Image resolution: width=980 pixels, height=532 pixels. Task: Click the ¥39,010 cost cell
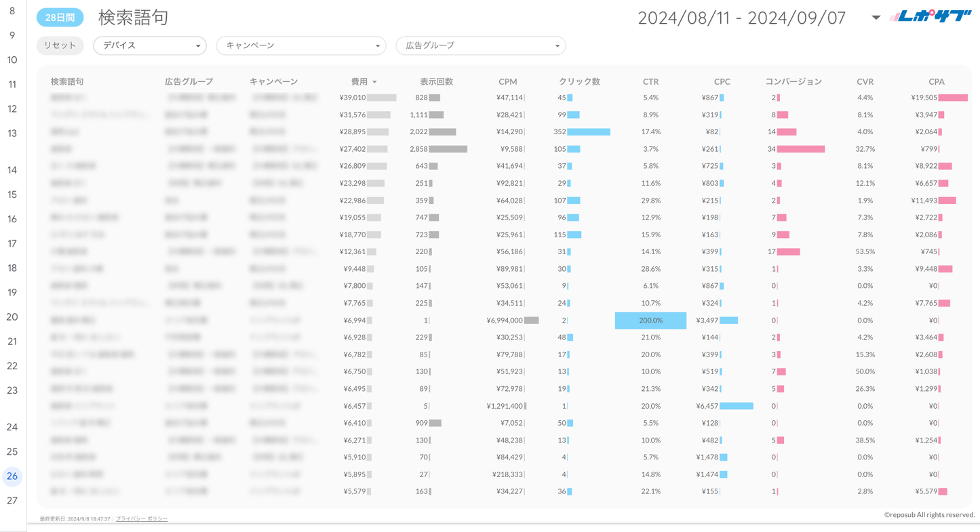click(353, 98)
